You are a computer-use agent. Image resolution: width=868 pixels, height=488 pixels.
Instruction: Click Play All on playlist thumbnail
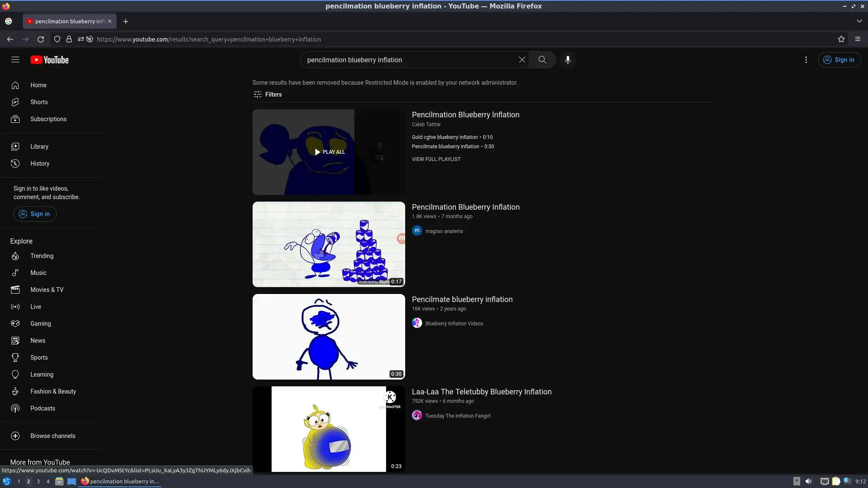click(x=329, y=152)
